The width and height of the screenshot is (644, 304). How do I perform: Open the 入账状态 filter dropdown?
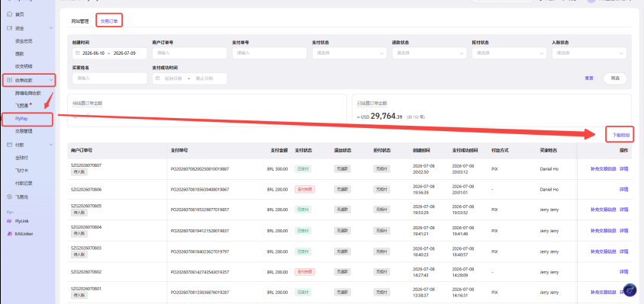pyautogui.click(x=589, y=53)
